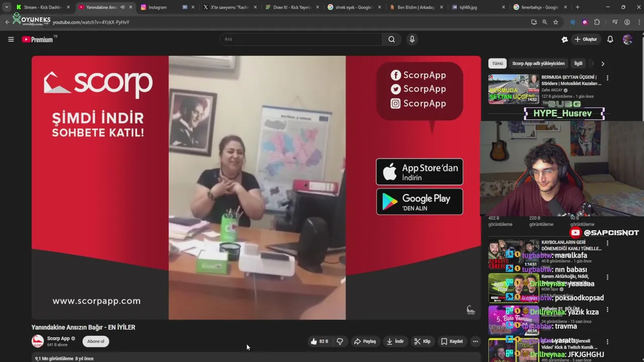Download video with İndir button
This screenshot has width=644, height=362.
click(x=395, y=341)
